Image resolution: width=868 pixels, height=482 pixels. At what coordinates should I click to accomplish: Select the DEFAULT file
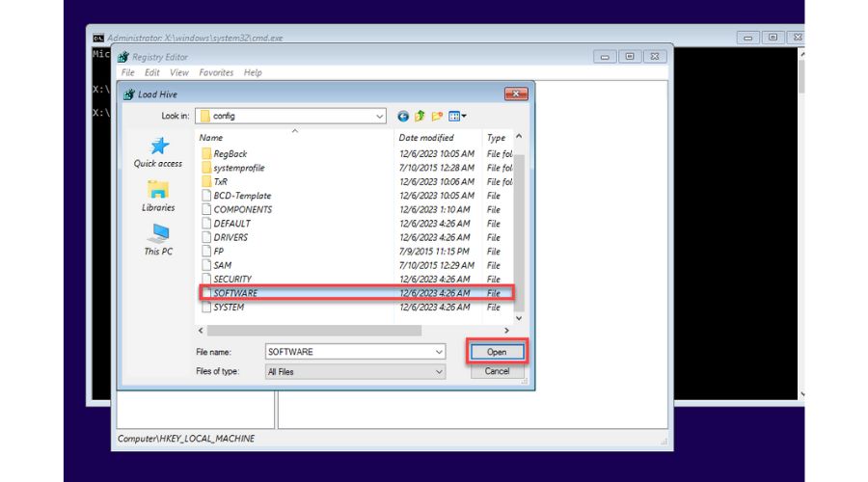click(226, 223)
